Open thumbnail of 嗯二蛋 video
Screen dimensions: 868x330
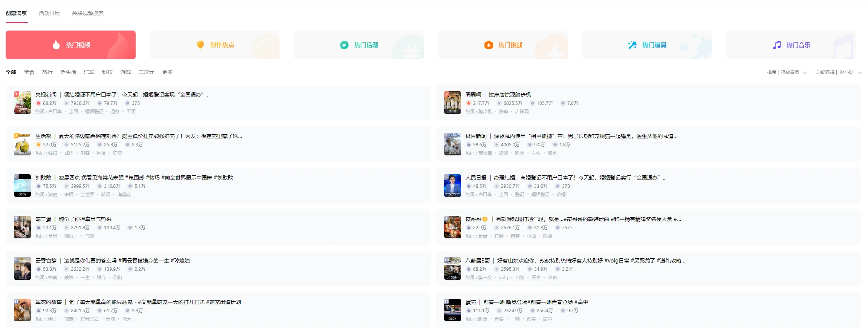pos(22,227)
